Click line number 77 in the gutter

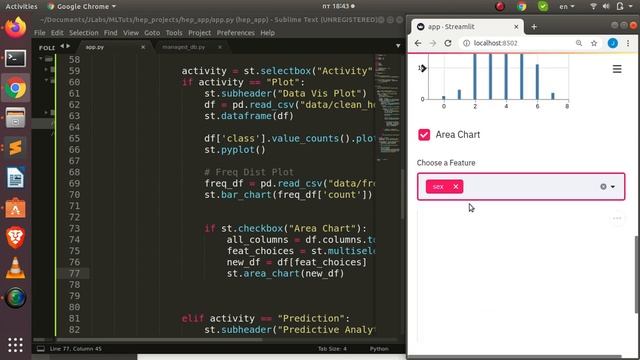tap(74, 273)
